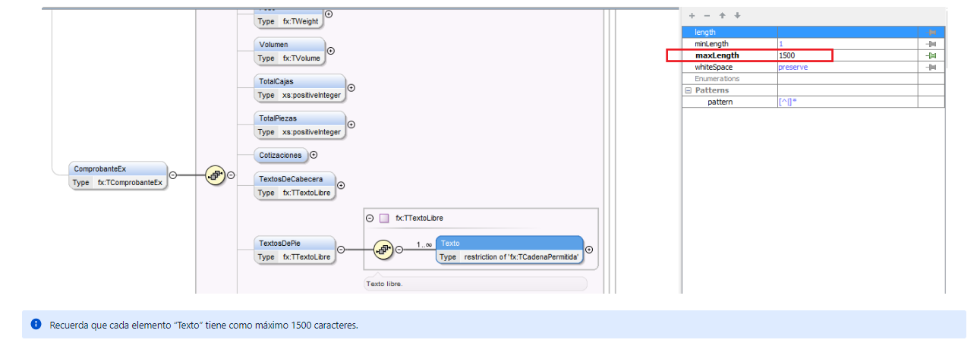Click the fx:TVolume type text
Image resolution: width=980 pixels, height=346 pixels.
[x=301, y=58]
